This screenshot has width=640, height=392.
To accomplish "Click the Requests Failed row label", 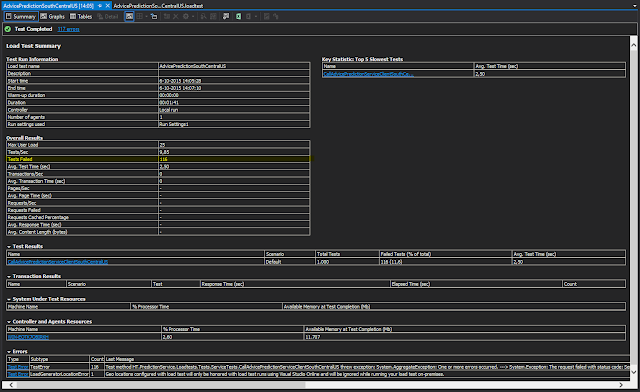I will coord(24,210).
